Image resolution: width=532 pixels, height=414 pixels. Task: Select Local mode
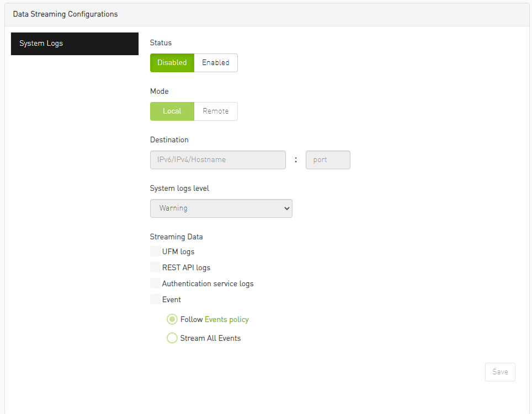click(172, 111)
